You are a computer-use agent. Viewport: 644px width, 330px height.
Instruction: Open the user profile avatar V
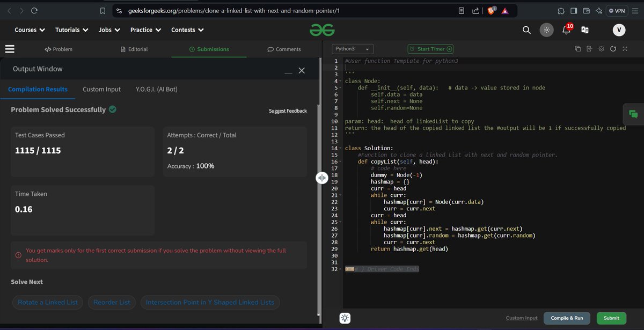pyautogui.click(x=619, y=30)
